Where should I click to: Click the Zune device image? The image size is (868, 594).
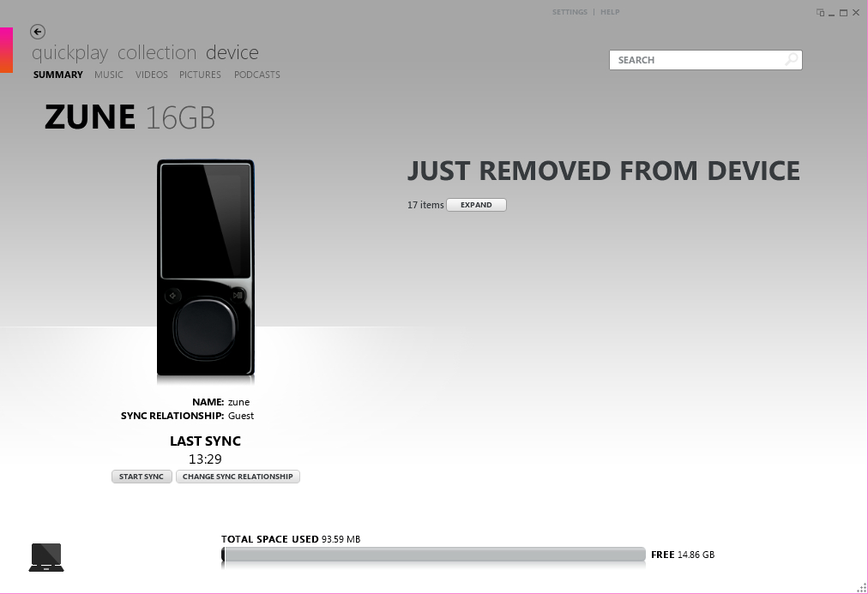(x=205, y=268)
